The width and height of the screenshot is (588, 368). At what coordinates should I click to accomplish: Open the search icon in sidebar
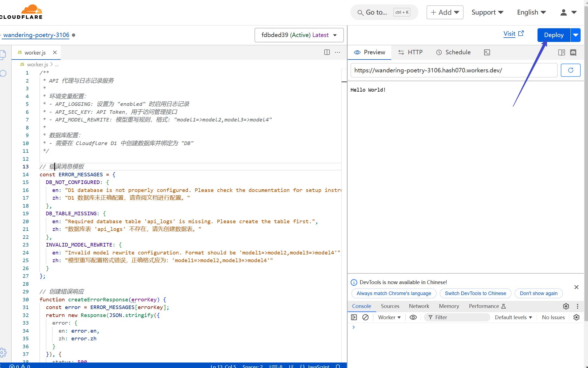click(x=3, y=73)
